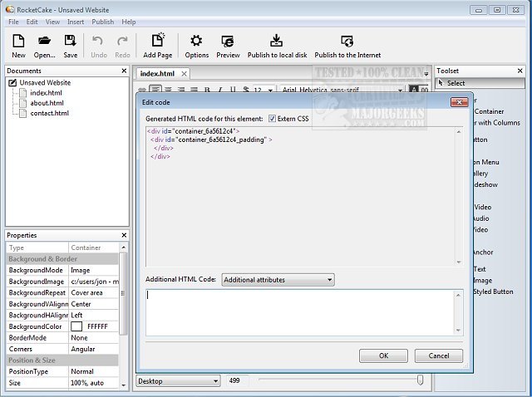Click the New document toolbar icon

(18, 41)
